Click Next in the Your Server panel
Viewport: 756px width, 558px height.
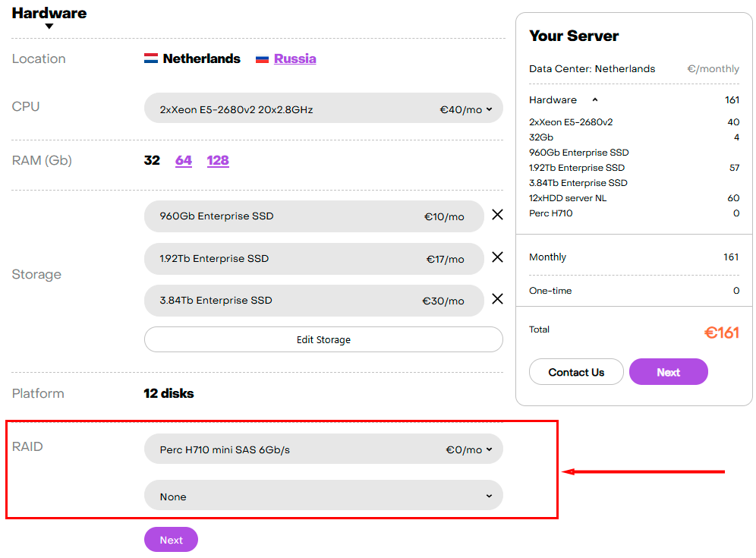coord(668,372)
